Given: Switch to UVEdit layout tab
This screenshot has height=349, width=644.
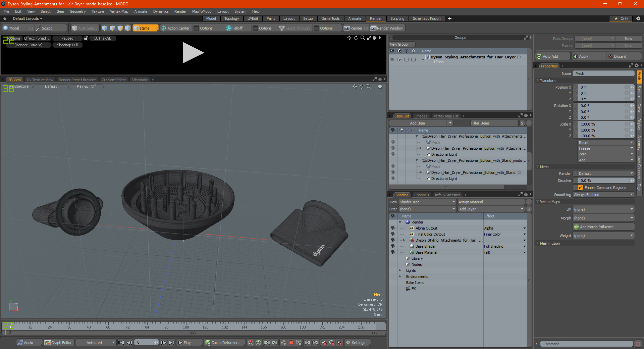Looking at the screenshot, I should 253,18.
